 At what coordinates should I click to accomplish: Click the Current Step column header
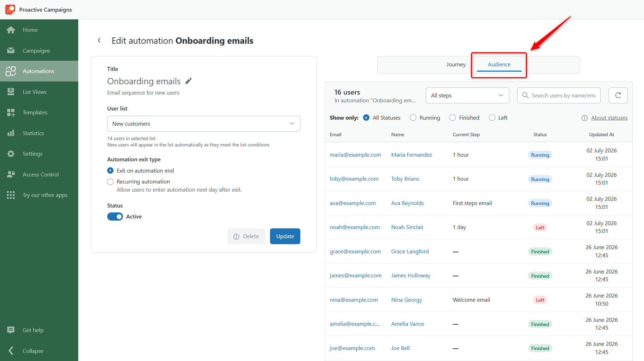point(466,134)
